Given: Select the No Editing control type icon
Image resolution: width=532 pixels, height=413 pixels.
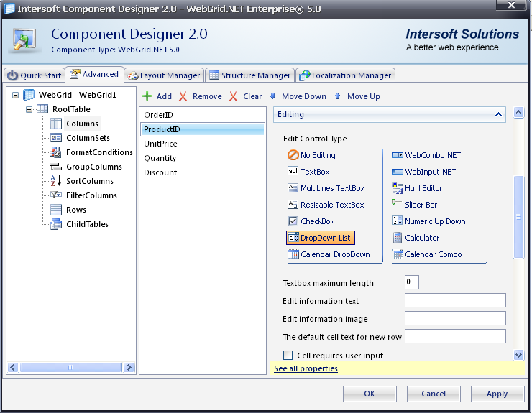Looking at the screenshot, I should coord(293,155).
